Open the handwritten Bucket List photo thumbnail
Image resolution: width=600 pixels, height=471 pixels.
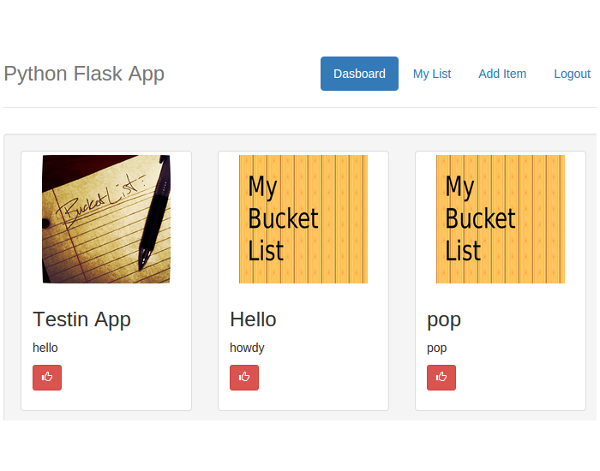point(106,219)
